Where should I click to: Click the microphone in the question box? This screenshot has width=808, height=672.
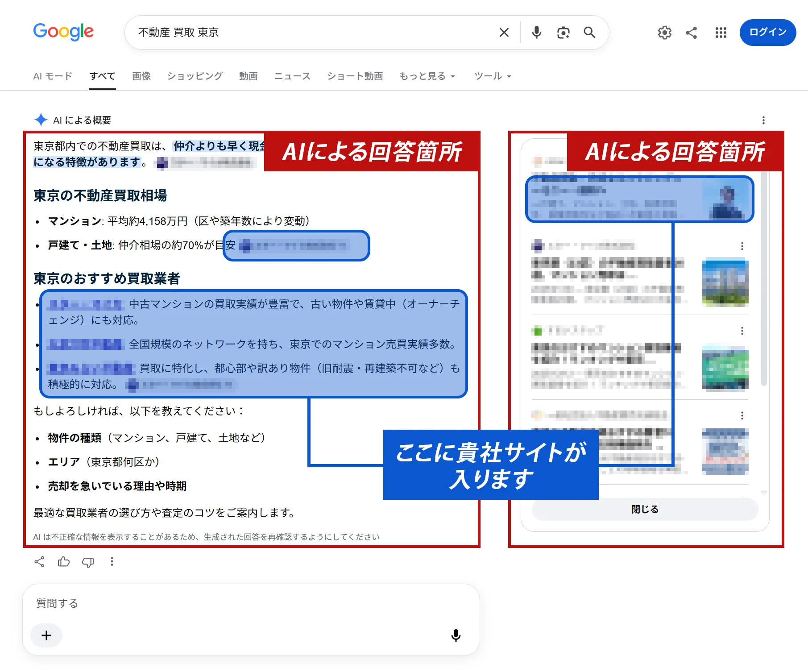[456, 635]
